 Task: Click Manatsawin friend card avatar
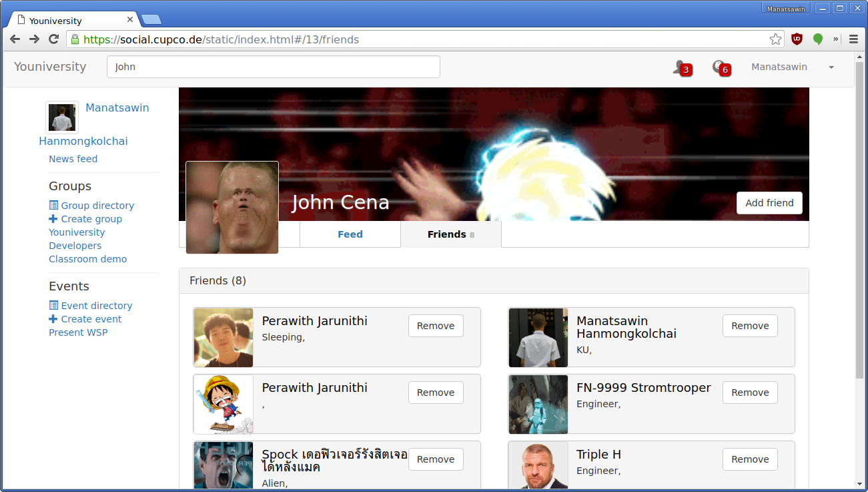[538, 337]
